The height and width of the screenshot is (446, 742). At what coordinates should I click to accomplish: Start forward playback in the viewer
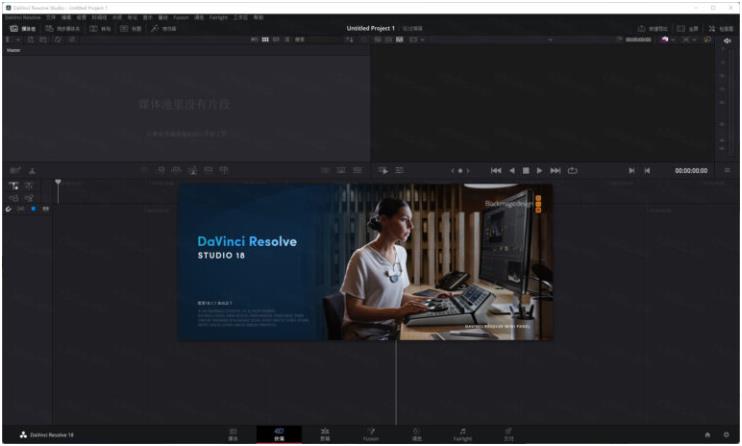point(539,170)
